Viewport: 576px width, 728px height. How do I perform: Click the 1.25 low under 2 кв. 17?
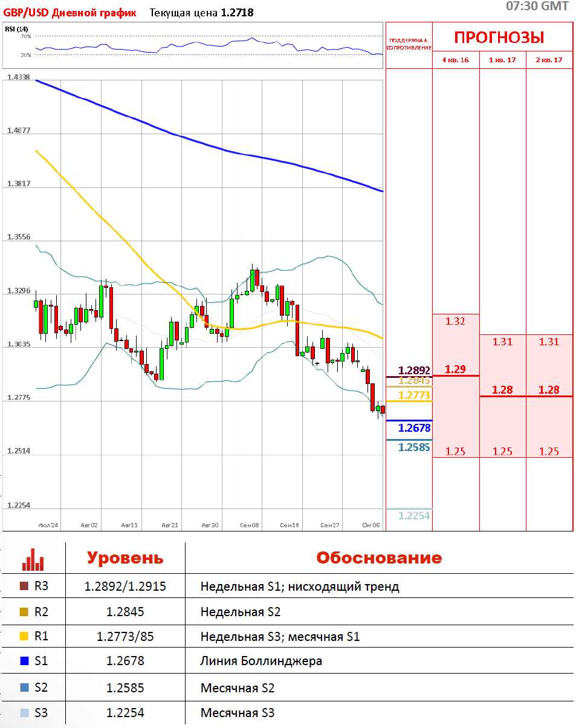[549, 451]
